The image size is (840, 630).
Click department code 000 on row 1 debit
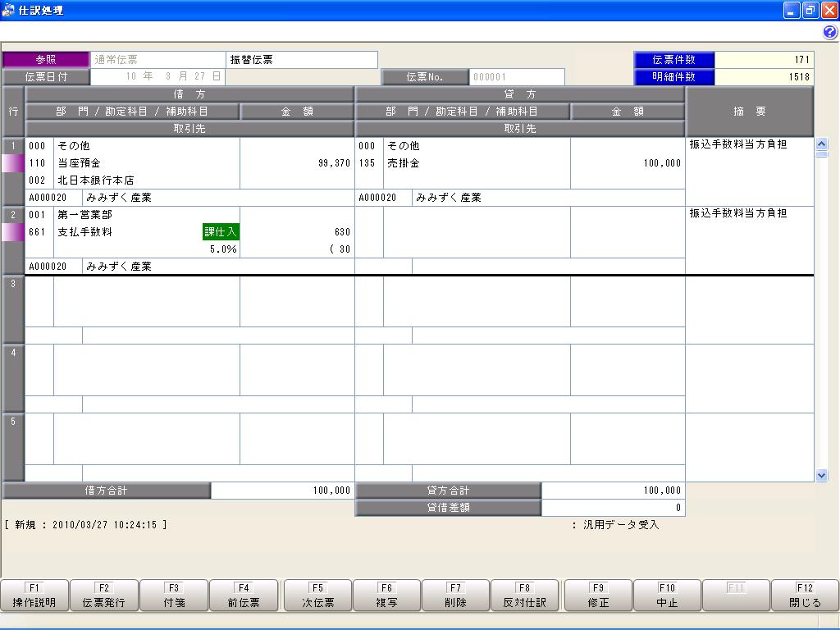(x=37, y=146)
